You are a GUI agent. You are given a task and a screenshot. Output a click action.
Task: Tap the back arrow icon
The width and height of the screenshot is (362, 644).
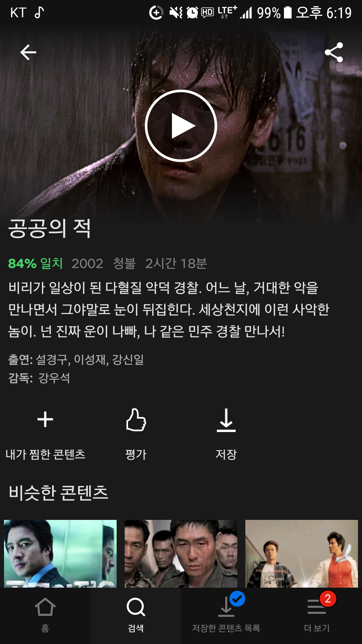tap(28, 52)
